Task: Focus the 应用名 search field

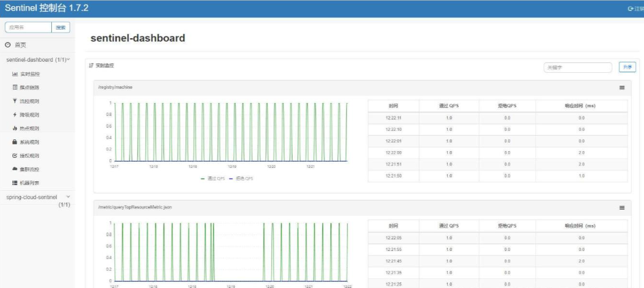Action: (x=28, y=28)
